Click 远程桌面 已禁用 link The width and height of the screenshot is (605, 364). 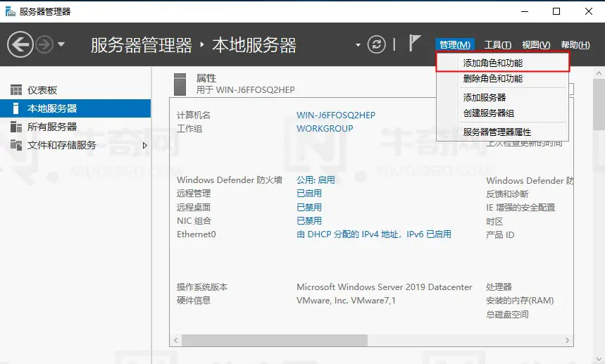click(x=309, y=208)
